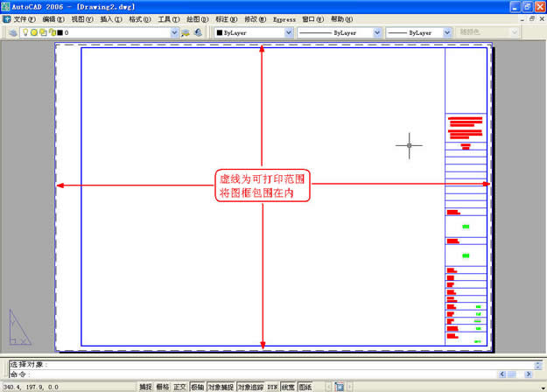
Task: Click the layer freeze sun icon
Action: (x=33, y=32)
